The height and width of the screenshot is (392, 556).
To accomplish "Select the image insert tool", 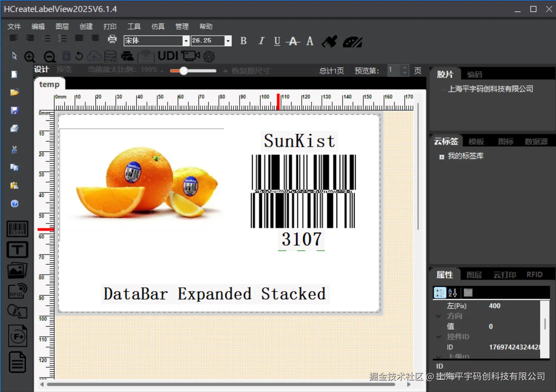I will [17, 270].
